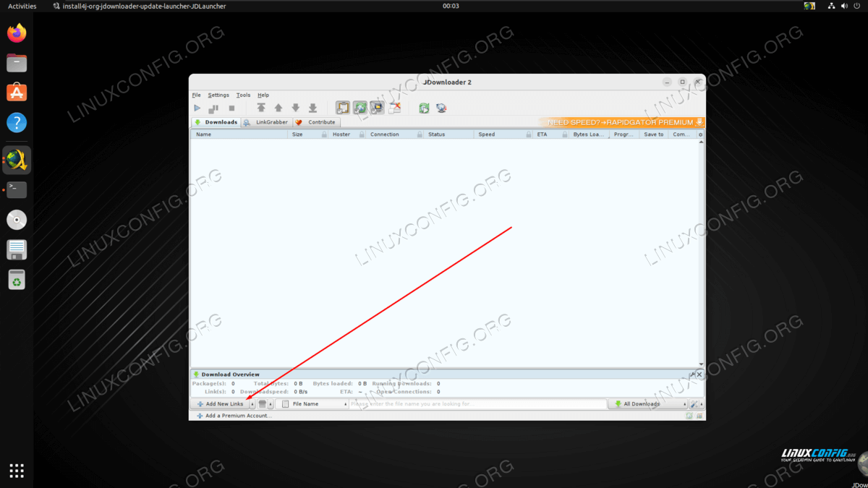
Task: Expand the clear list options arrow
Action: [x=271, y=404]
